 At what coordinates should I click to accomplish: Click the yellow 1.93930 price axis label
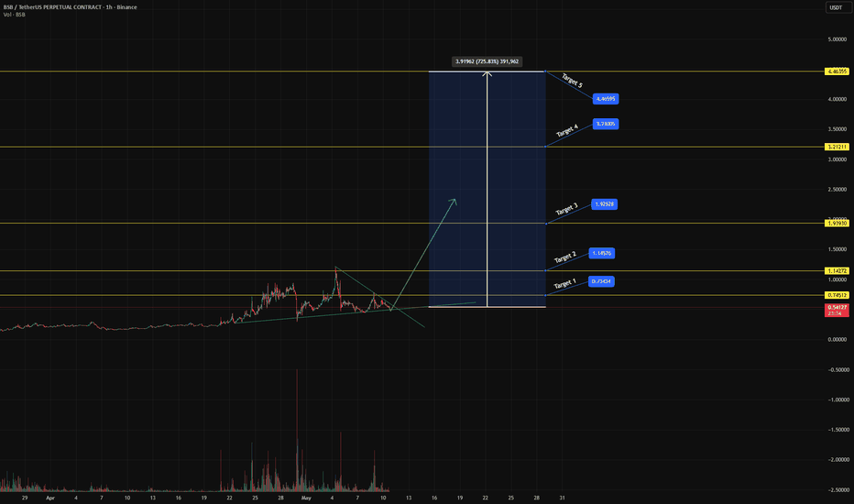pyautogui.click(x=837, y=224)
